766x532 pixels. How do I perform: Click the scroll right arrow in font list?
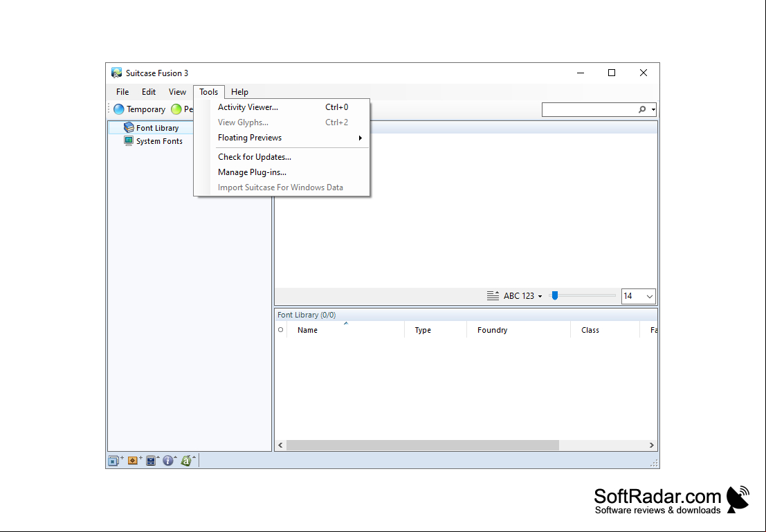point(651,445)
